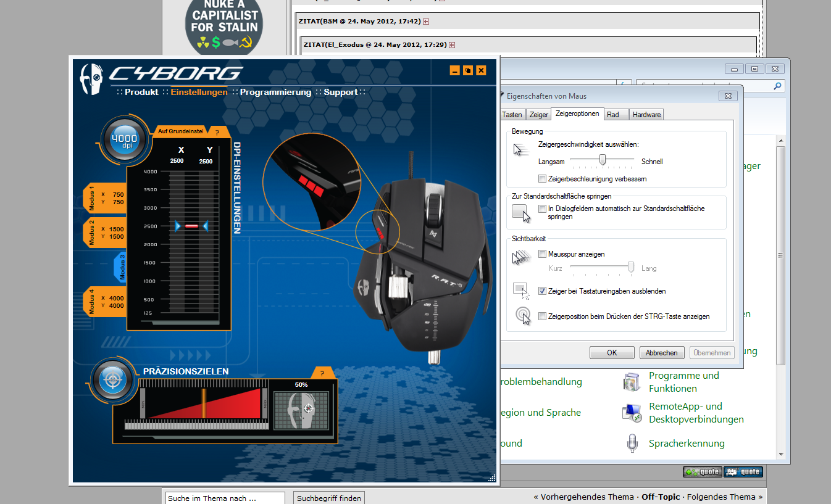The height and width of the screenshot is (504, 831).
Task: Select Modus 2 DPI preset tab
Action: click(x=104, y=233)
